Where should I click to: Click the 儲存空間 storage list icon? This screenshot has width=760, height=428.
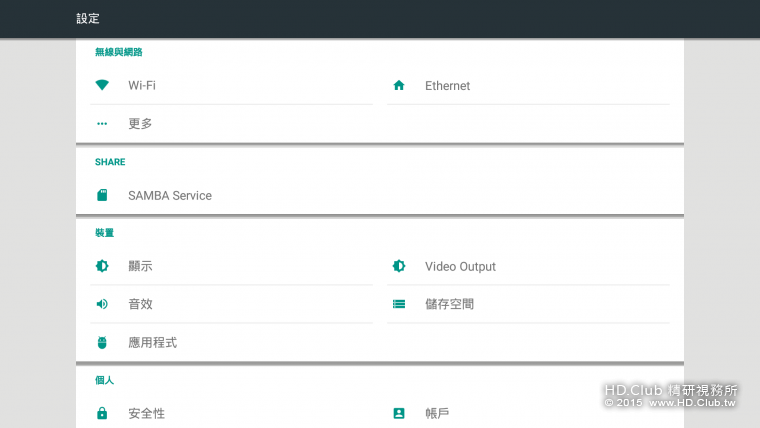[x=399, y=304]
